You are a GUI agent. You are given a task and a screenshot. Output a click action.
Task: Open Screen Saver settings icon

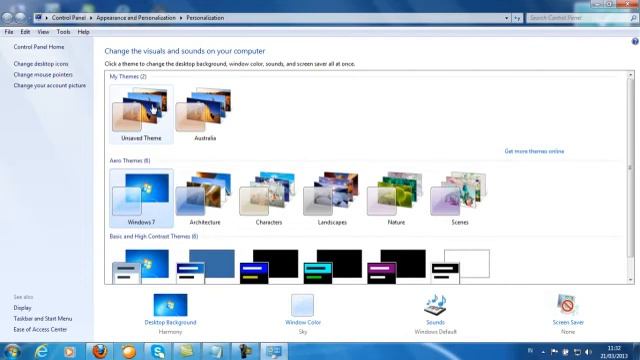click(567, 305)
